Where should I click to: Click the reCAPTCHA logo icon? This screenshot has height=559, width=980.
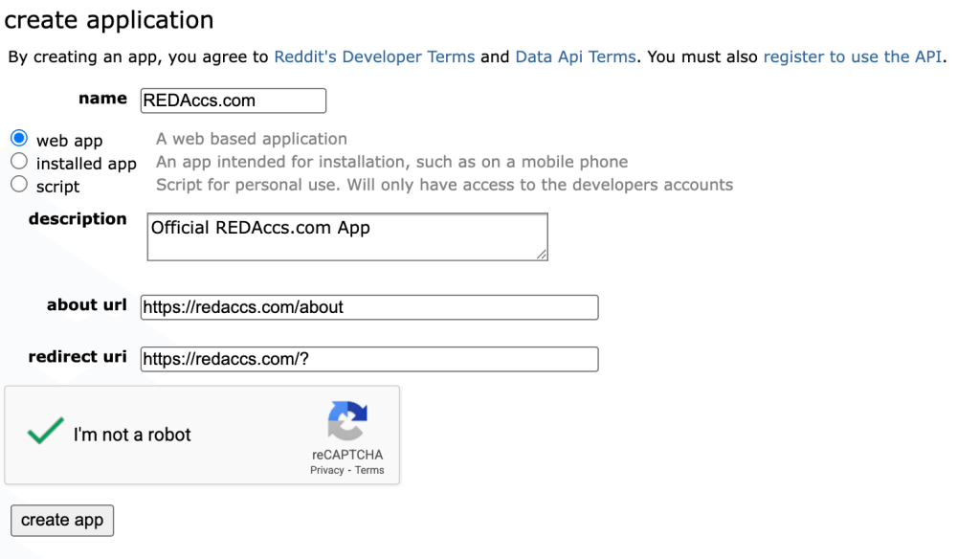[347, 421]
